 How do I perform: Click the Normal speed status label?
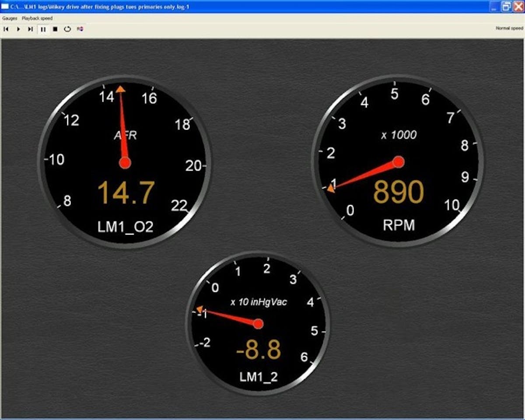coord(509,28)
